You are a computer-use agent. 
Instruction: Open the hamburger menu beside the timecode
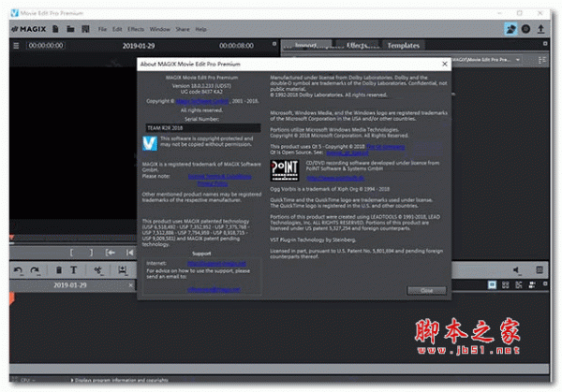[16, 46]
